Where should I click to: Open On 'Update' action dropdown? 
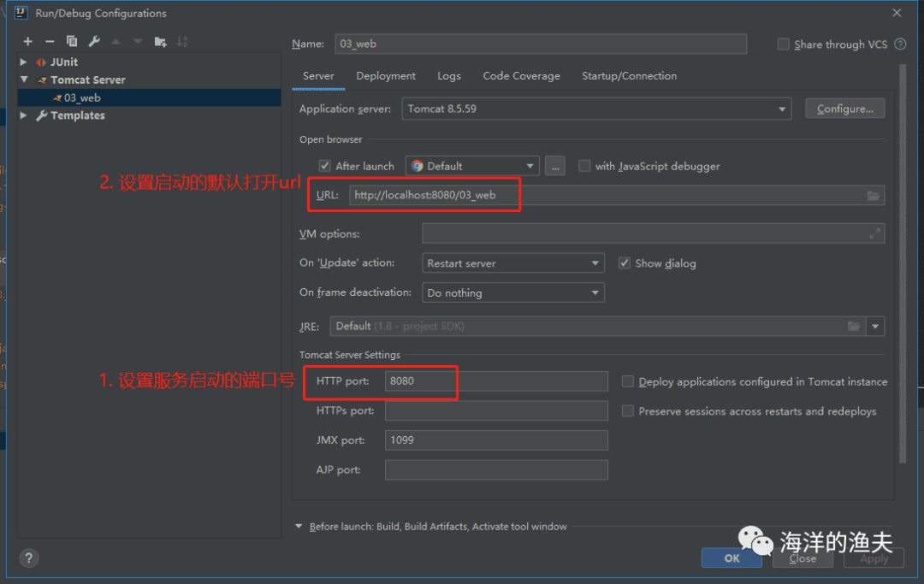pyautogui.click(x=513, y=263)
